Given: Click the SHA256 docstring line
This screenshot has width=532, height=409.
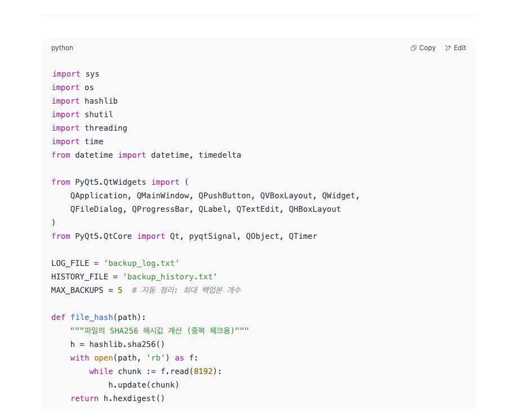Looking at the screenshot, I should click(x=159, y=331).
